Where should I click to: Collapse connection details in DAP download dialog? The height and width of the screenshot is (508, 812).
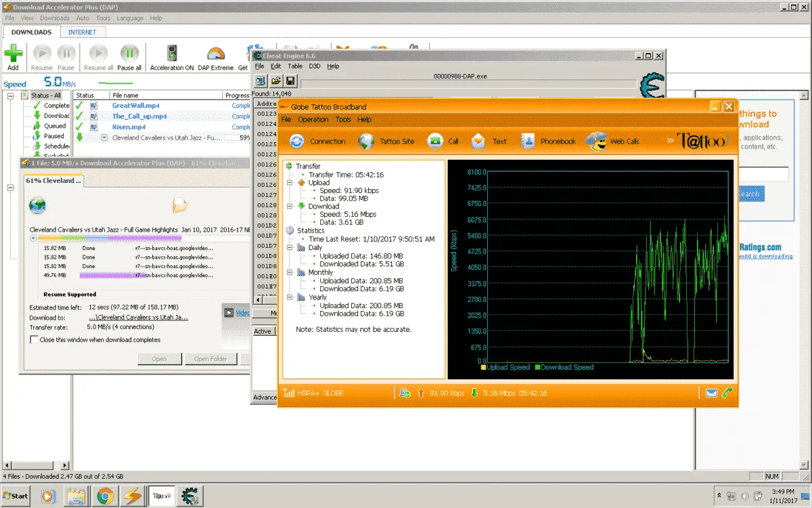point(34,238)
